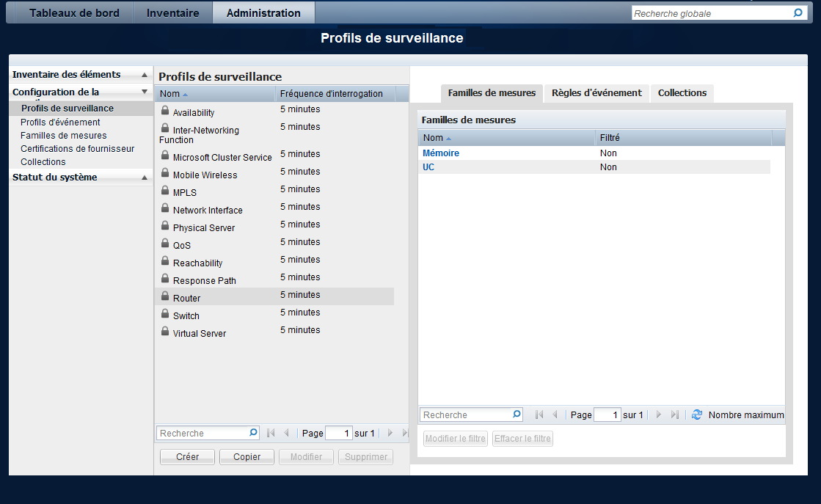Click the lock icon beside Network Interface
The width and height of the screenshot is (821, 504).
(165, 208)
